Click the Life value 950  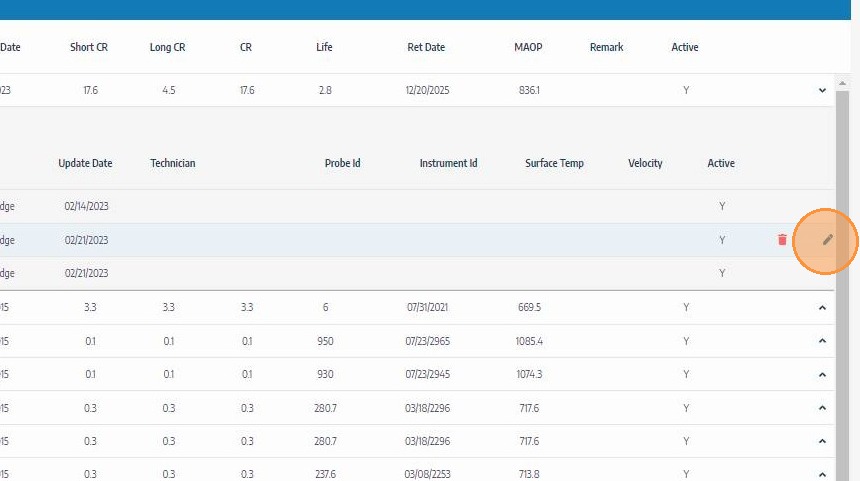click(x=325, y=341)
